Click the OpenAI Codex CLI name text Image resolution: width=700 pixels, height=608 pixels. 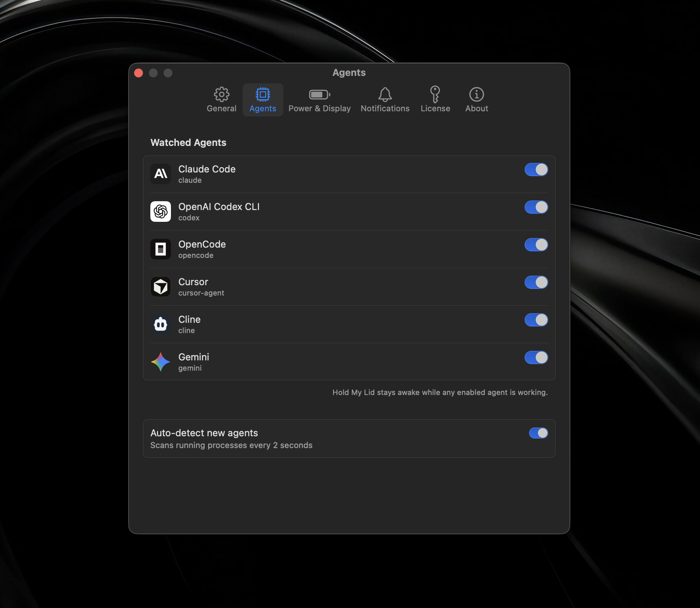point(219,207)
